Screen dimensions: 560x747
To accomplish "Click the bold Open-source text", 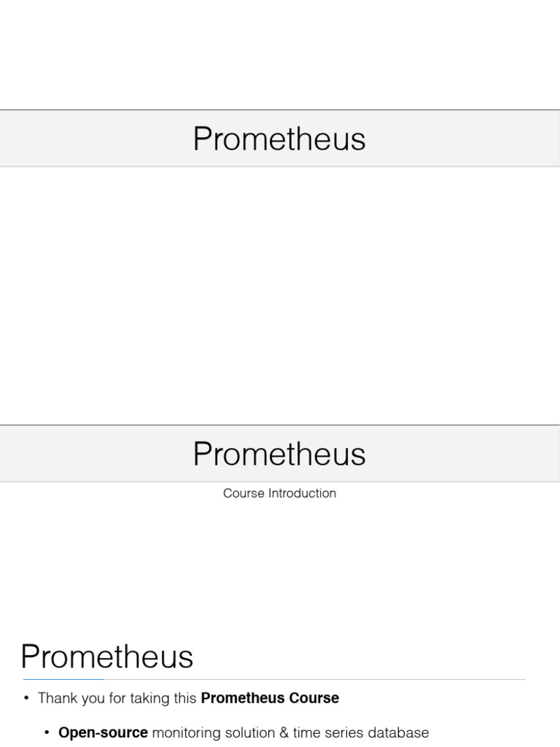I will tap(103, 732).
